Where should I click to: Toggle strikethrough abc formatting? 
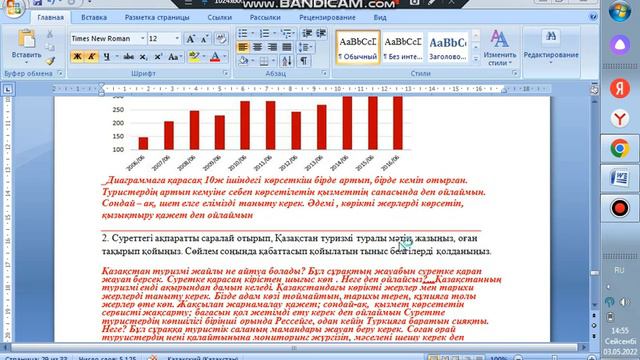(x=129, y=57)
